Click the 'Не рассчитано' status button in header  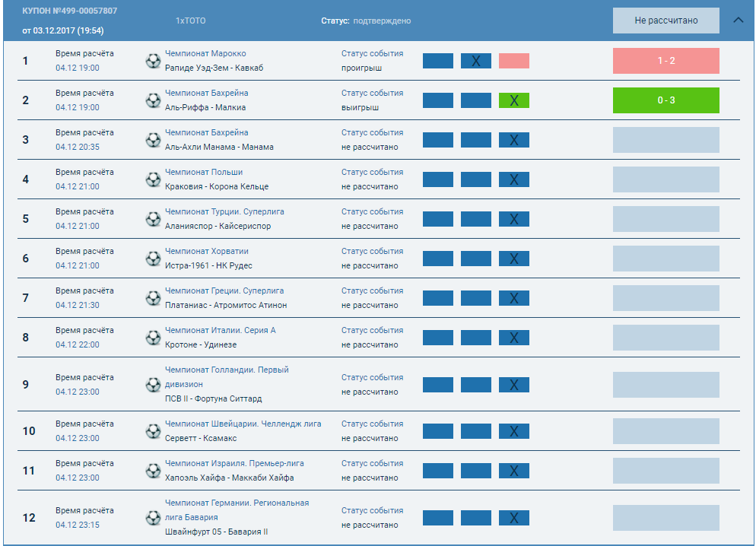tap(665, 21)
